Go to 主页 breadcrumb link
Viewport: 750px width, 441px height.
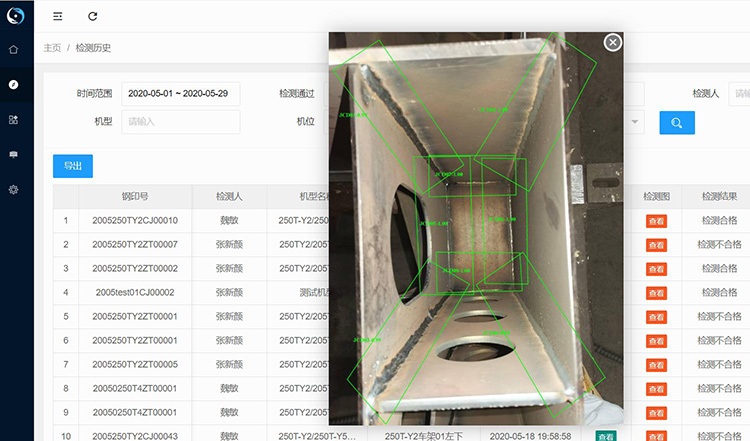(52, 48)
